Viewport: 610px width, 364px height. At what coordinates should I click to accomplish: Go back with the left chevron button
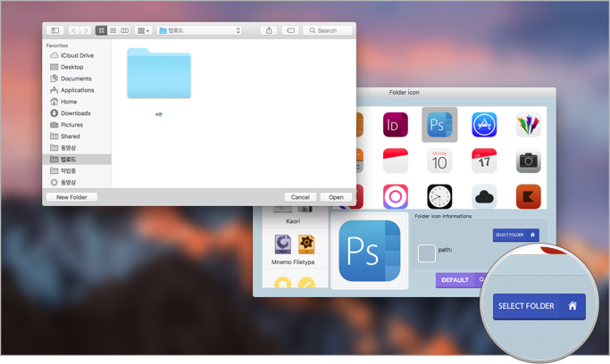[74, 30]
